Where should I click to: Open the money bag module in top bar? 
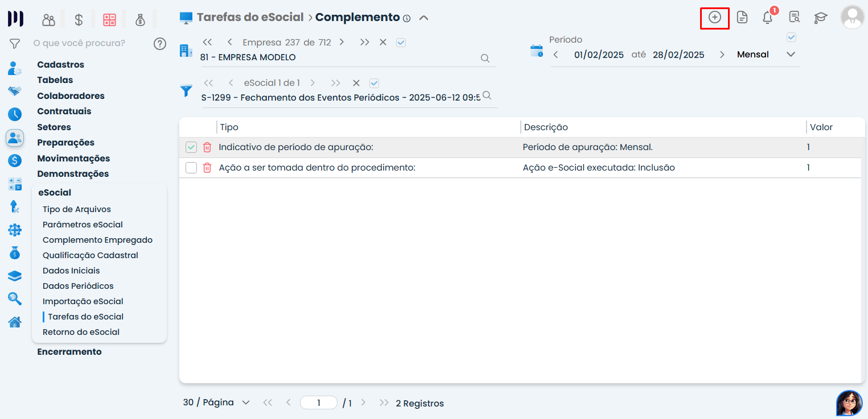tap(140, 20)
